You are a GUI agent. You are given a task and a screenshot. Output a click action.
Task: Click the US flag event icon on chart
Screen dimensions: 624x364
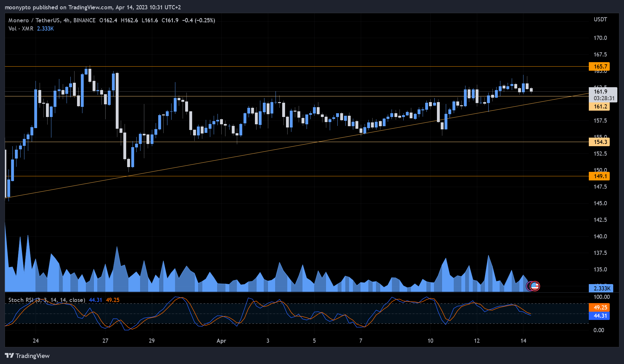(535, 286)
